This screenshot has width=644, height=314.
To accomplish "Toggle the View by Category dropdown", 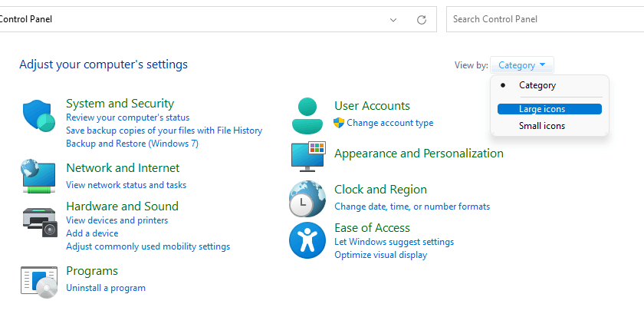I will pyautogui.click(x=521, y=65).
